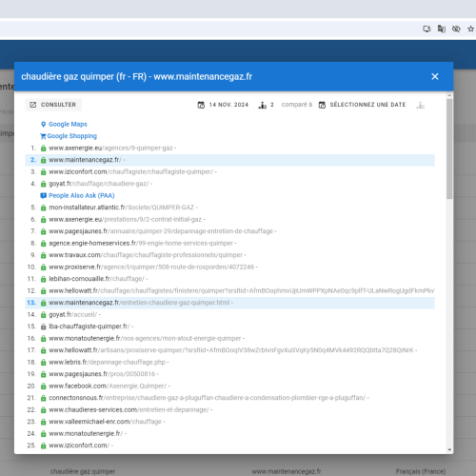Open the www.axenergie.eu agences quimper-gaz link
The width and height of the screenshot is (476, 476).
110,148
